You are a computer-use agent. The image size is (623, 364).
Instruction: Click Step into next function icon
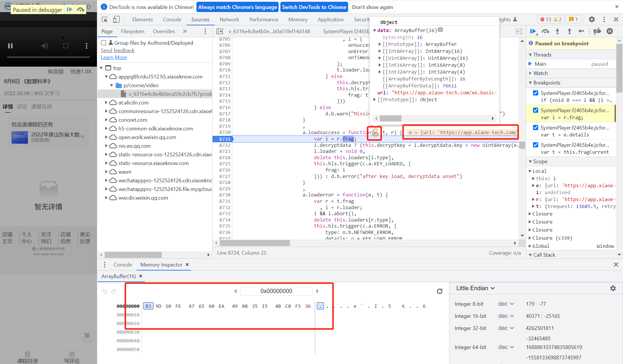pos(557,31)
